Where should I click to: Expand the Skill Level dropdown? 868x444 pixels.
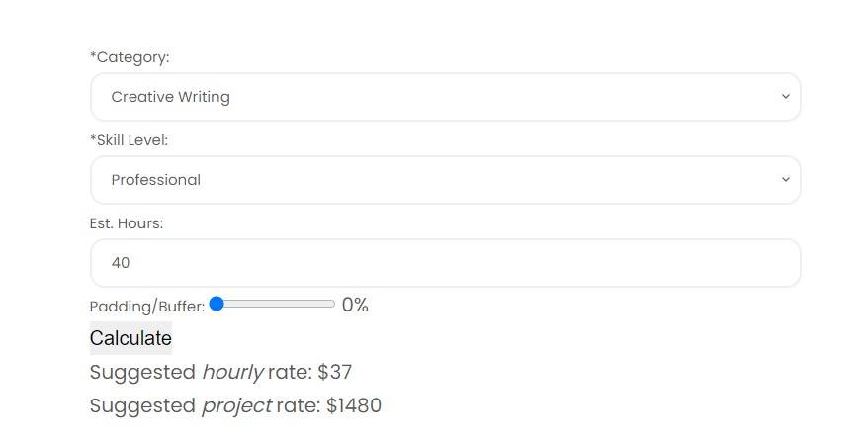point(445,180)
